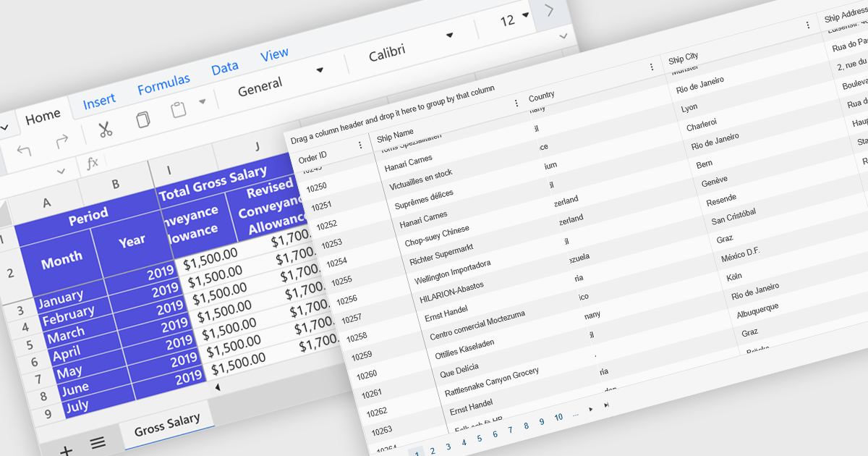Viewport: 868px width, 456px height.
Task: Click the Copy icon in ribbon
Action: tap(144, 119)
